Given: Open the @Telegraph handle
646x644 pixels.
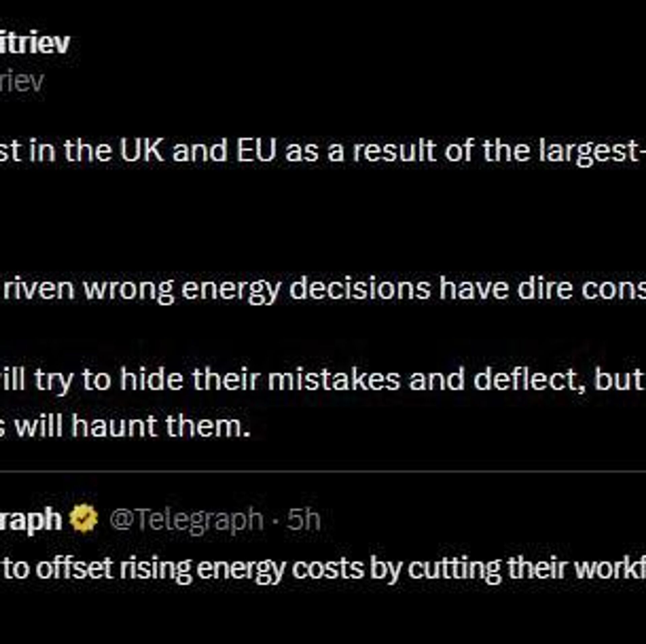Looking at the screenshot, I should [x=186, y=519].
